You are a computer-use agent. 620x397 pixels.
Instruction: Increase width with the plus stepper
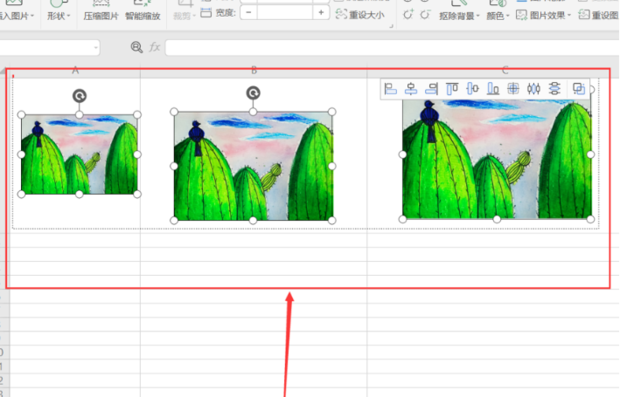tap(321, 13)
